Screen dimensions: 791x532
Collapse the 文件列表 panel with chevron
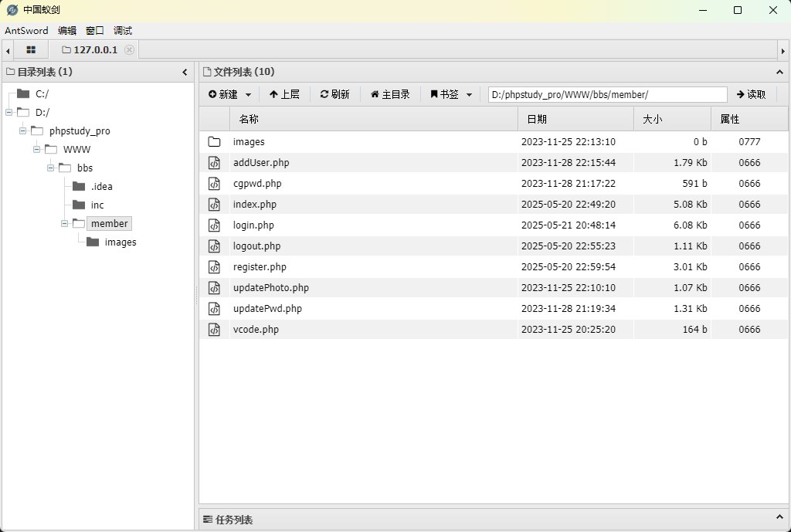[779, 71]
